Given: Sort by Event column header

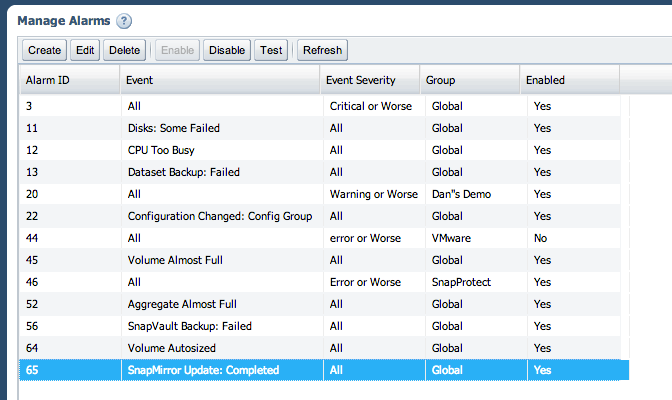Looking at the screenshot, I should tap(220, 80).
